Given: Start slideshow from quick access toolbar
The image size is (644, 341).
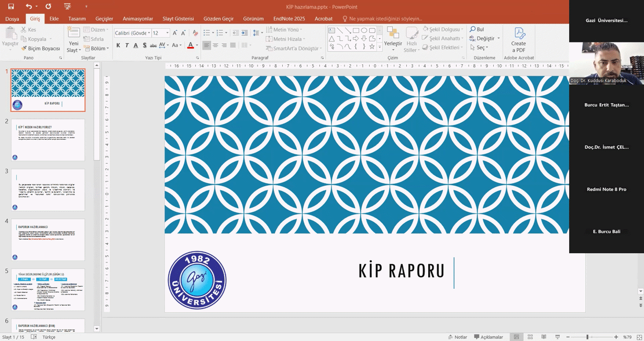Looking at the screenshot, I should click(x=67, y=6).
